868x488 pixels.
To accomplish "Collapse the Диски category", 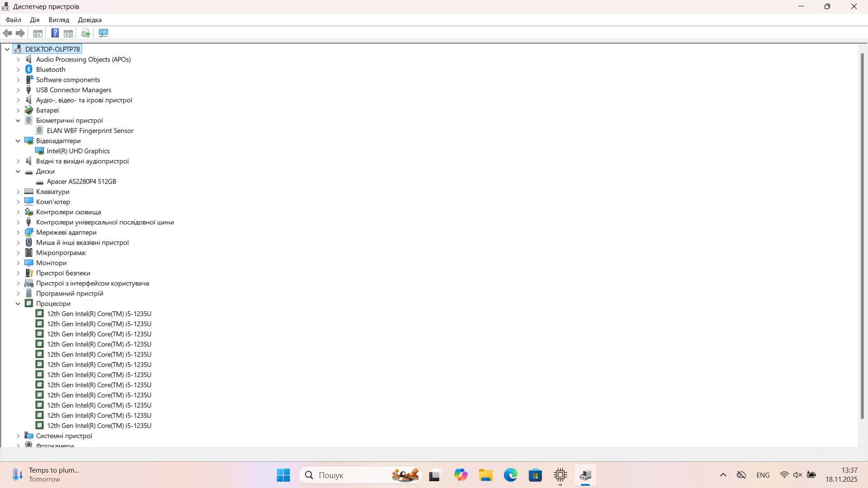I will (x=18, y=171).
